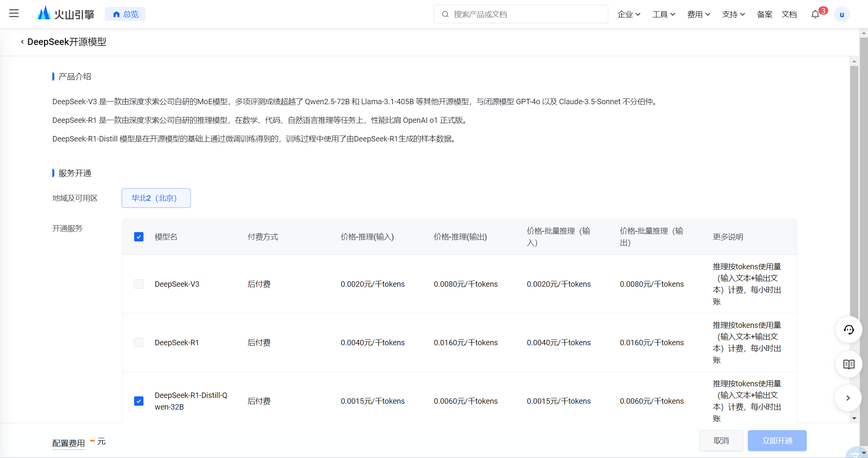Viewport: 868px width, 458px height.
Task: Click the 火山引擎 logo
Action: 66,14
